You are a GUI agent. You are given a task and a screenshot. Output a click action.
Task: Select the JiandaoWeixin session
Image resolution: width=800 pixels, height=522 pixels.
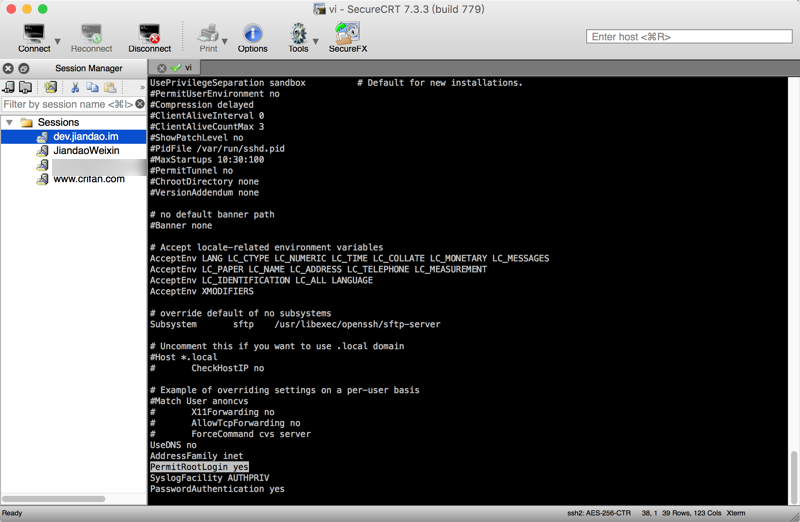tap(86, 151)
